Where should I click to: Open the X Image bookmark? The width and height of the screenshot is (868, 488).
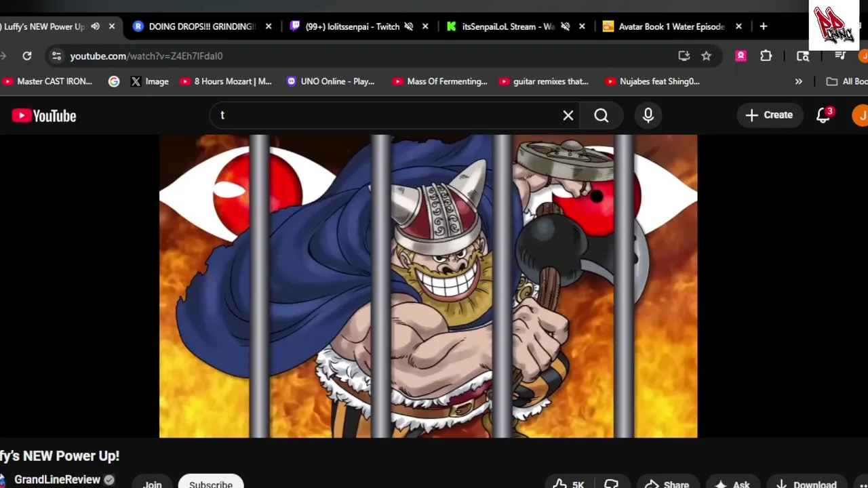pyautogui.click(x=149, y=81)
